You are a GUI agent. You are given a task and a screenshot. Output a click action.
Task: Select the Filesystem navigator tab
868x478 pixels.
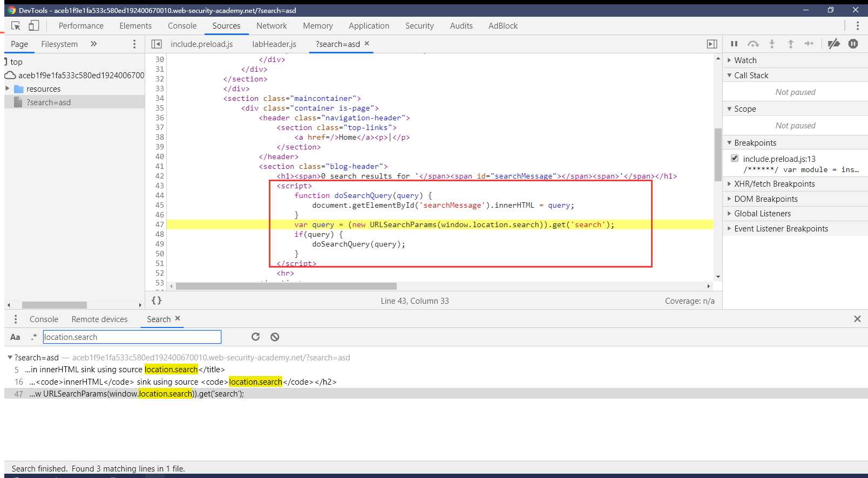pyautogui.click(x=59, y=44)
